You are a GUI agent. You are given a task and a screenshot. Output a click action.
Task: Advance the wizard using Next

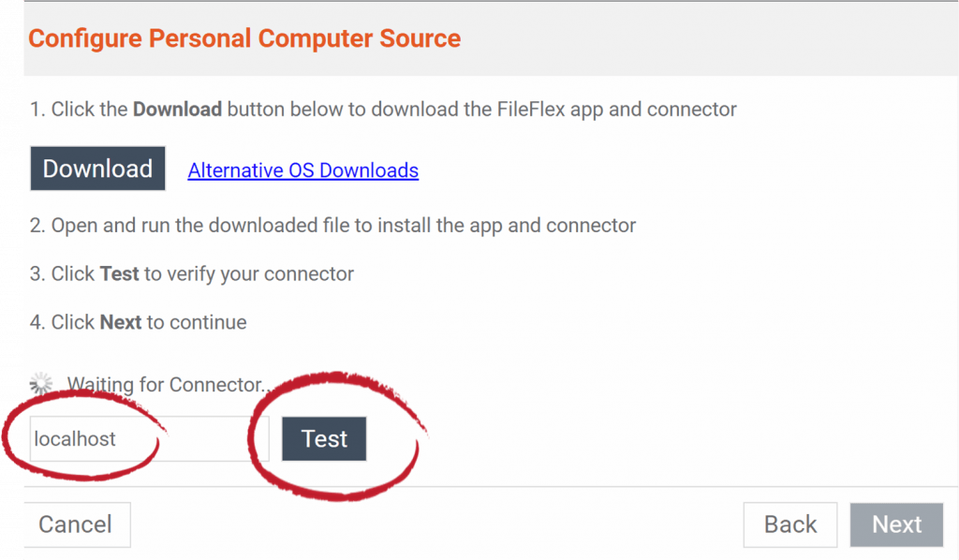coord(895,524)
